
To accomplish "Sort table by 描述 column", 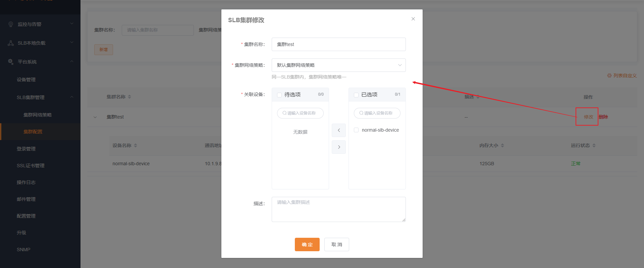I will point(478,97).
